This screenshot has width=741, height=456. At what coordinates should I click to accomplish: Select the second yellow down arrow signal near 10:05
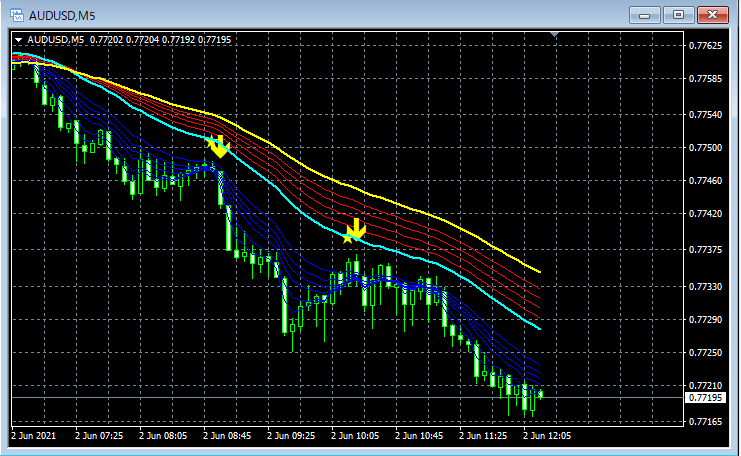354,231
